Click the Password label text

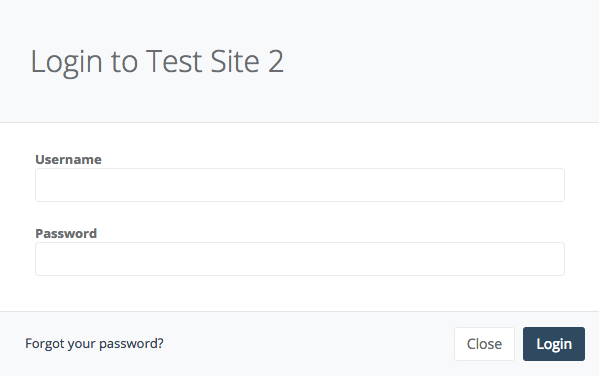tap(66, 233)
